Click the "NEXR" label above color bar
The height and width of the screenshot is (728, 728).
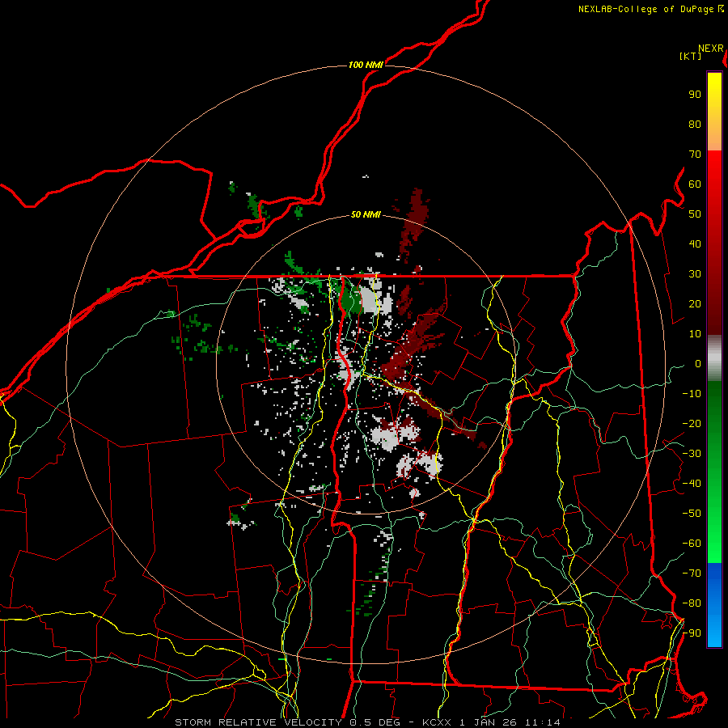(711, 49)
